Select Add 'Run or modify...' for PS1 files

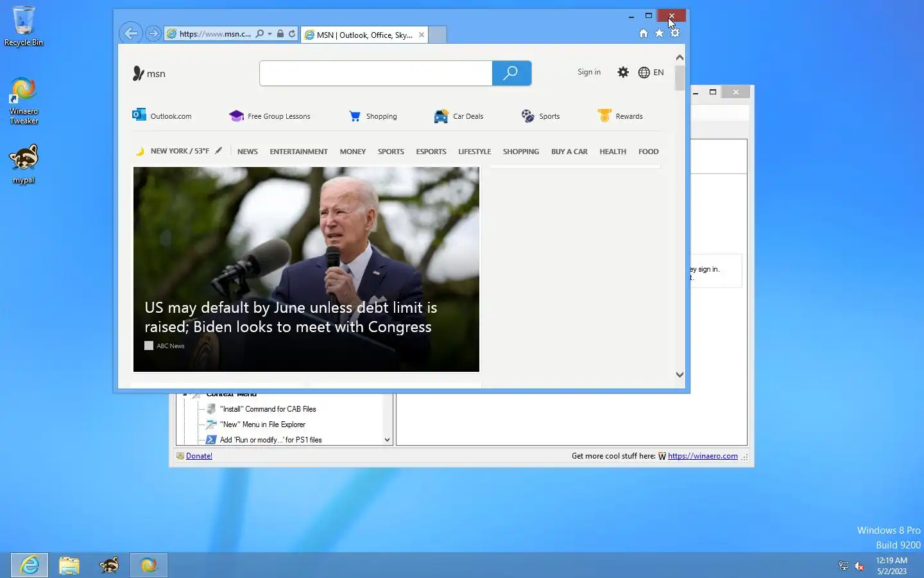point(270,440)
